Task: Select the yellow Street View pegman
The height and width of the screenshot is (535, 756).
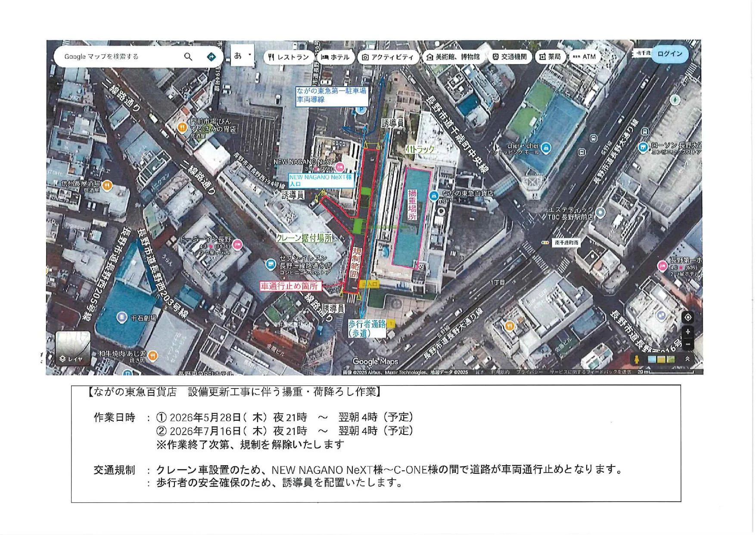Action: (635, 359)
